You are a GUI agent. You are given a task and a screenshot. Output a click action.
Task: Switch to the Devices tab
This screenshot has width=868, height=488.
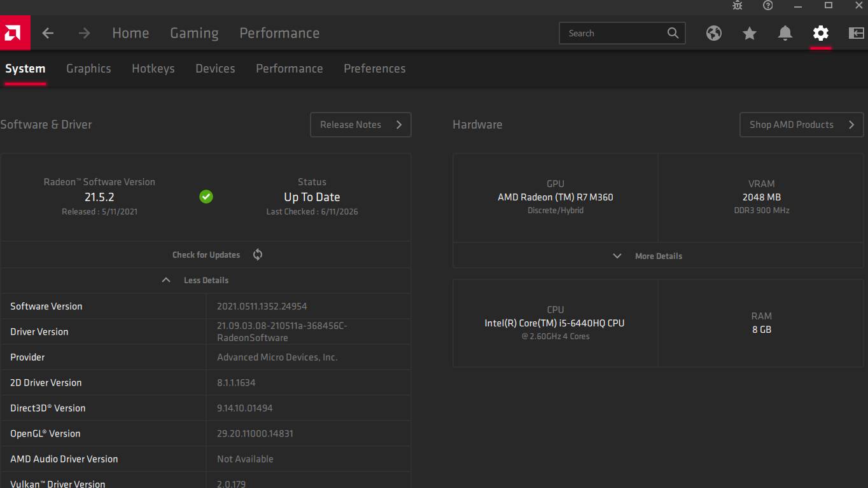click(x=215, y=69)
